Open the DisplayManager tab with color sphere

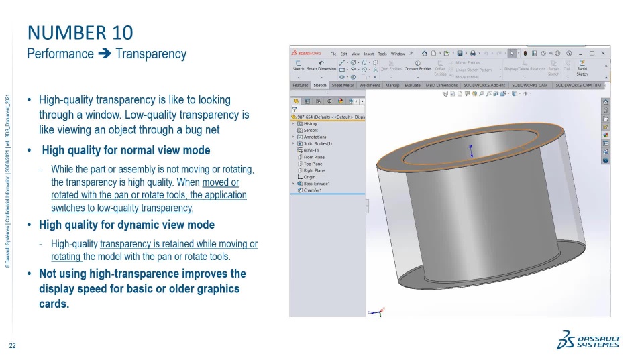[x=340, y=101]
